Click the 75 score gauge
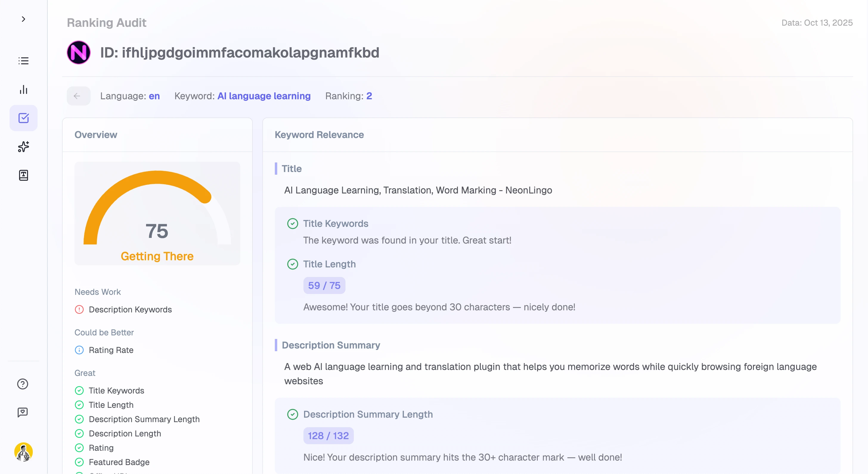The width and height of the screenshot is (868, 474). 157,231
